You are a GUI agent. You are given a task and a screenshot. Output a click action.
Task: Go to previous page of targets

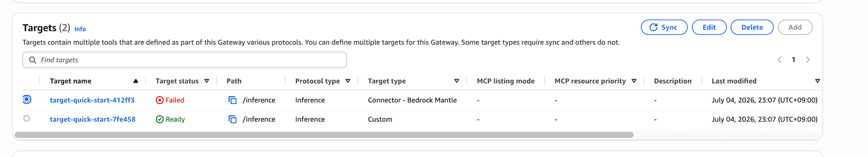tap(779, 60)
